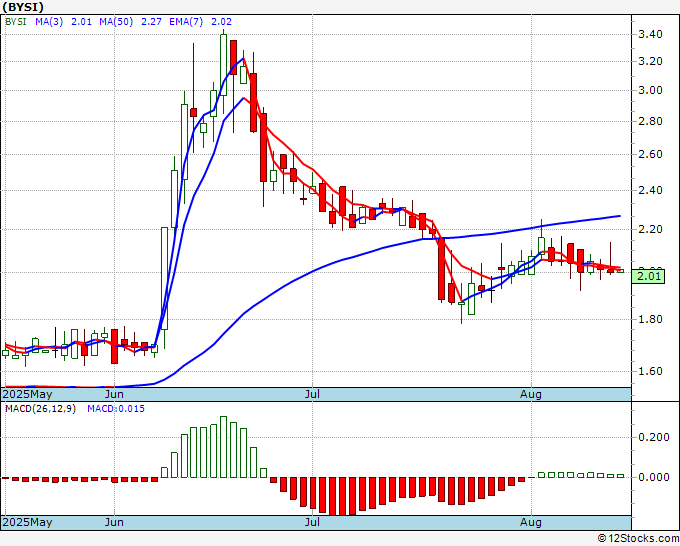Screen dimensions: 680x546
Task: Click the 1.80 price axis label
Action: point(650,320)
